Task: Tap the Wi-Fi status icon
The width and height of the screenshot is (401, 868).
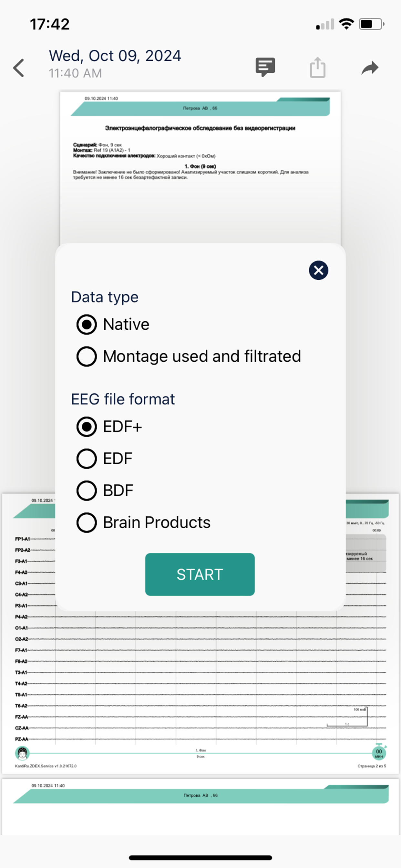Action: [346, 24]
